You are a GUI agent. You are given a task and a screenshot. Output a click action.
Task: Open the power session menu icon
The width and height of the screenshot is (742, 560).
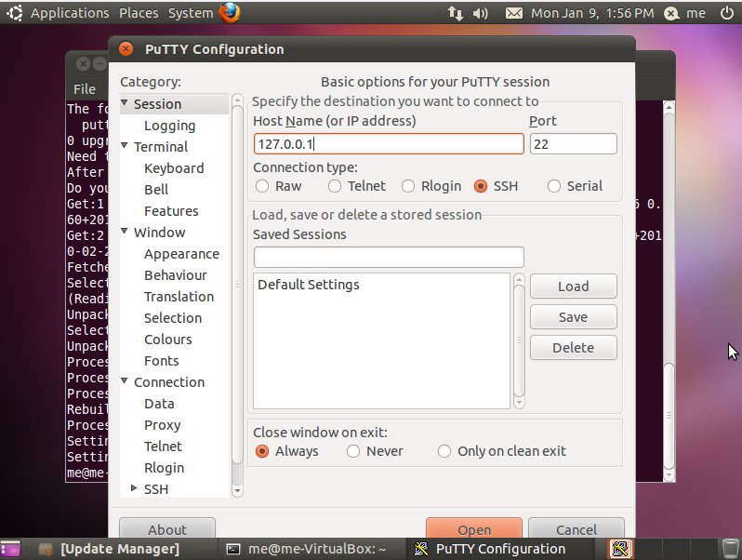click(x=727, y=13)
